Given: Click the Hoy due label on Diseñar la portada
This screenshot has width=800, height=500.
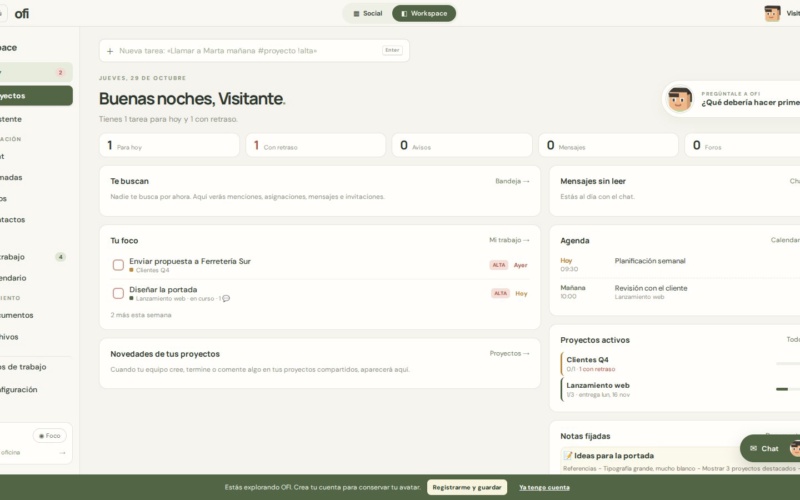Looking at the screenshot, I should click(x=521, y=294).
